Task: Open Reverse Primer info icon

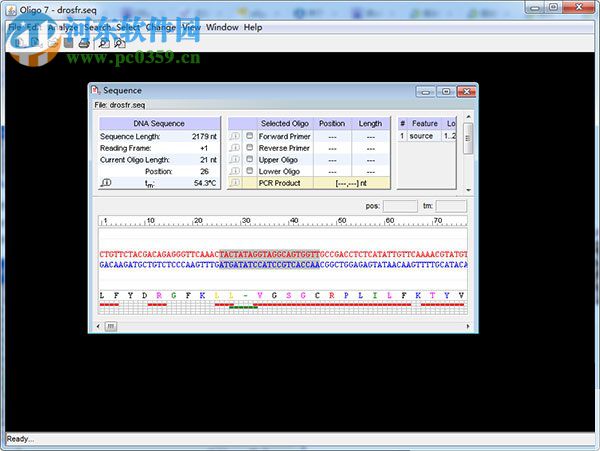Action: (235, 148)
